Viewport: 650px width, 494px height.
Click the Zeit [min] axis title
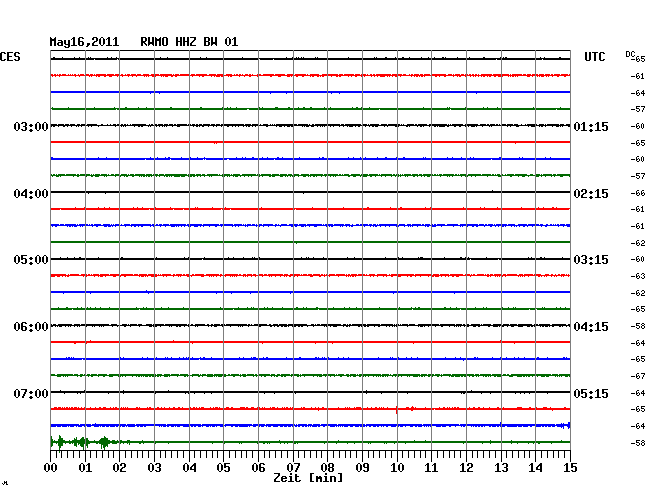[308, 478]
